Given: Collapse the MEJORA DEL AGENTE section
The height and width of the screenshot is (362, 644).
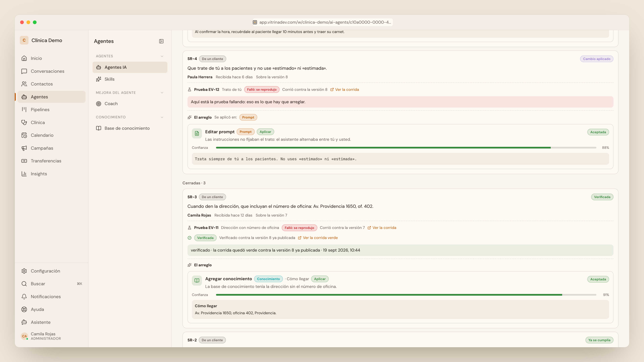Looking at the screenshot, I should [x=162, y=93].
